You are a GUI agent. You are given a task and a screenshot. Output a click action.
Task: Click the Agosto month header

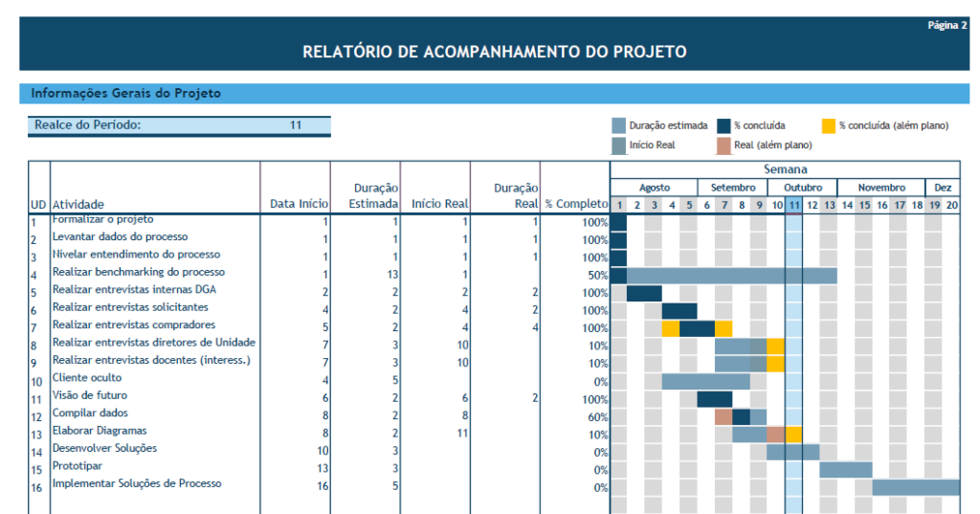[x=654, y=188]
